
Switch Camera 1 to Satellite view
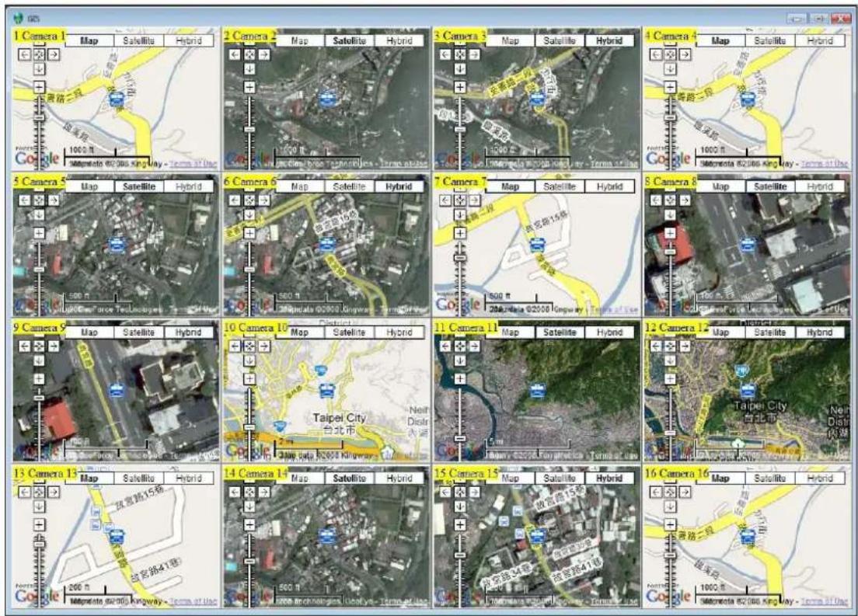point(139,40)
